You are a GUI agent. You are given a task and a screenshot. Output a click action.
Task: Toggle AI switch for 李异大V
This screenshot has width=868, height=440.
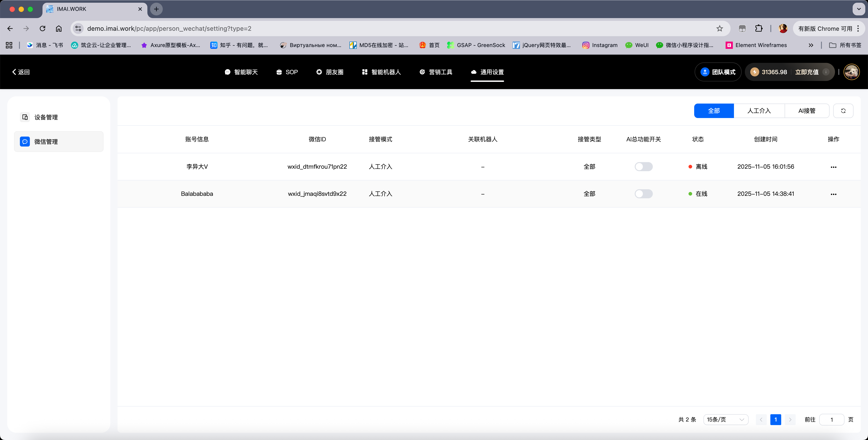coord(643,167)
